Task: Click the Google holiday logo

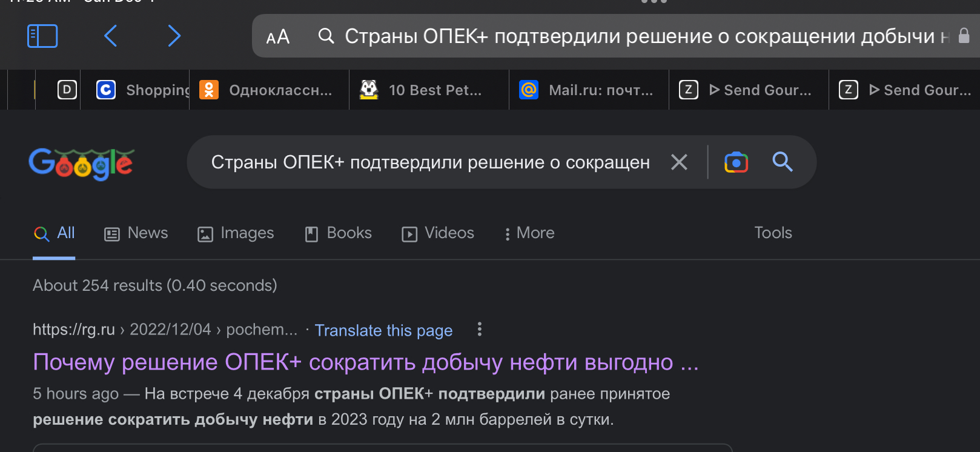Action: click(x=82, y=164)
